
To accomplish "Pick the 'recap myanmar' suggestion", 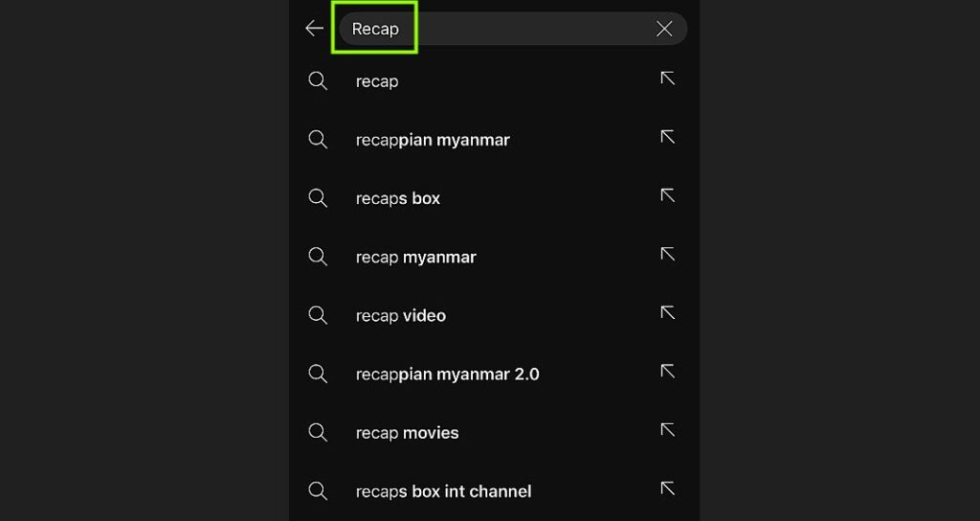I will (415, 257).
